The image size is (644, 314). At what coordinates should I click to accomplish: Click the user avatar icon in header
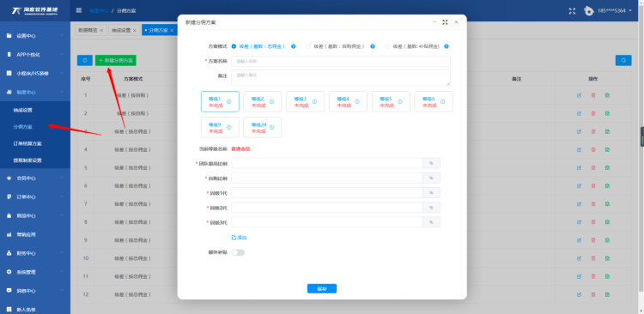point(589,11)
